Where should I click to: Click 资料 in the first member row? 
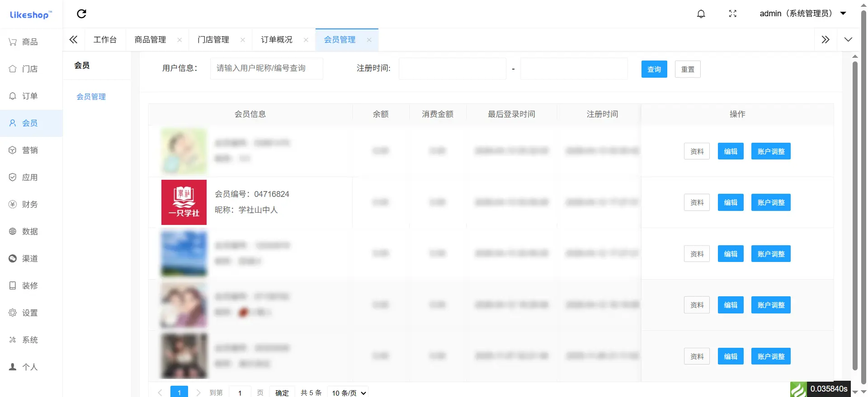pos(697,151)
